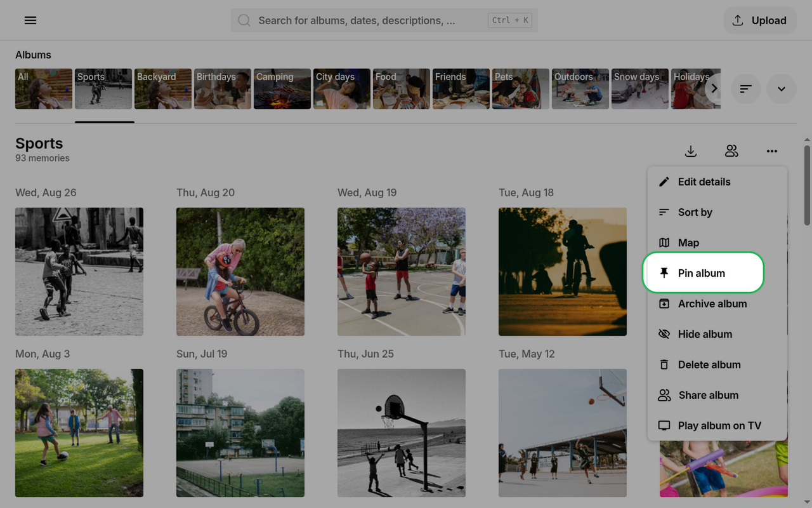Click the upload arrow icon
This screenshot has height=508, width=812.
pyautogui.click(x=738, y=20)
